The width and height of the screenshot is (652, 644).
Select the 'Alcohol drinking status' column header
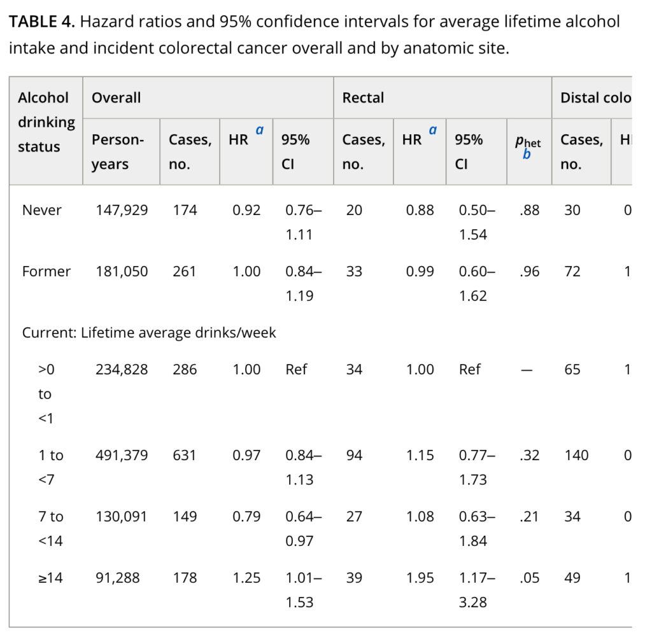tap(46, 122)
